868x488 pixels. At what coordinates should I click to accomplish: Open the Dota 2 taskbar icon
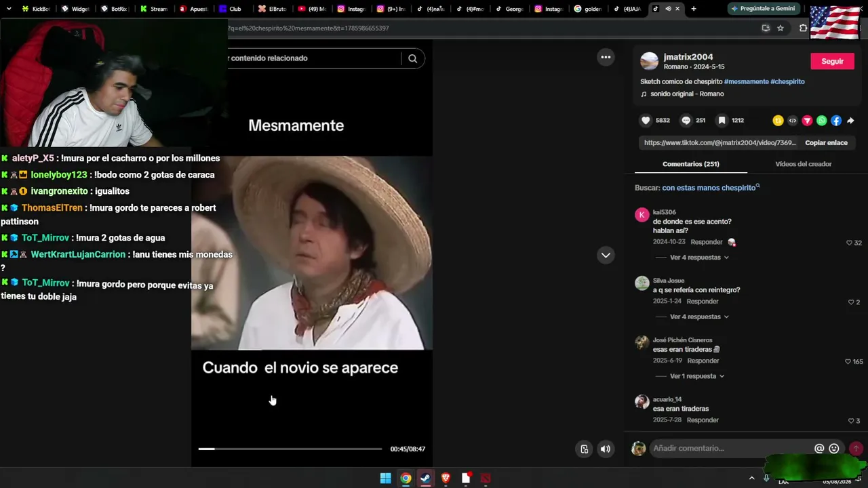click(486, 479)
